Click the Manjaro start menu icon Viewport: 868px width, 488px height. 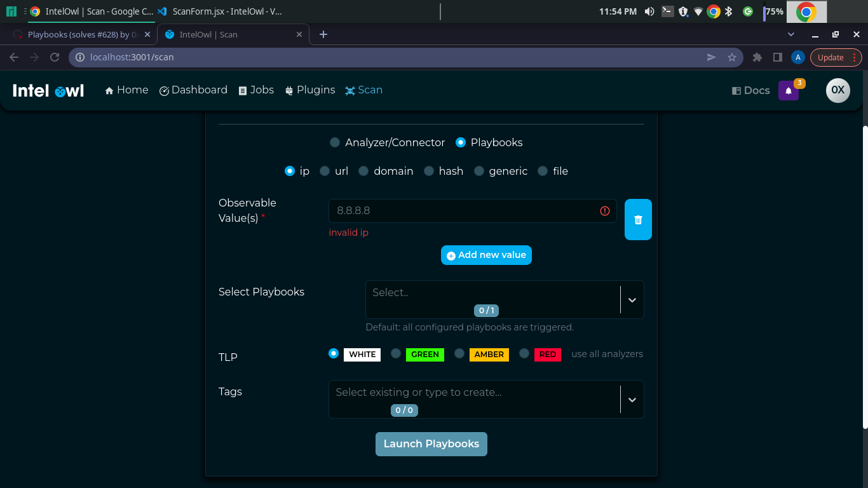pyautogui.click(x=11, y=11)
